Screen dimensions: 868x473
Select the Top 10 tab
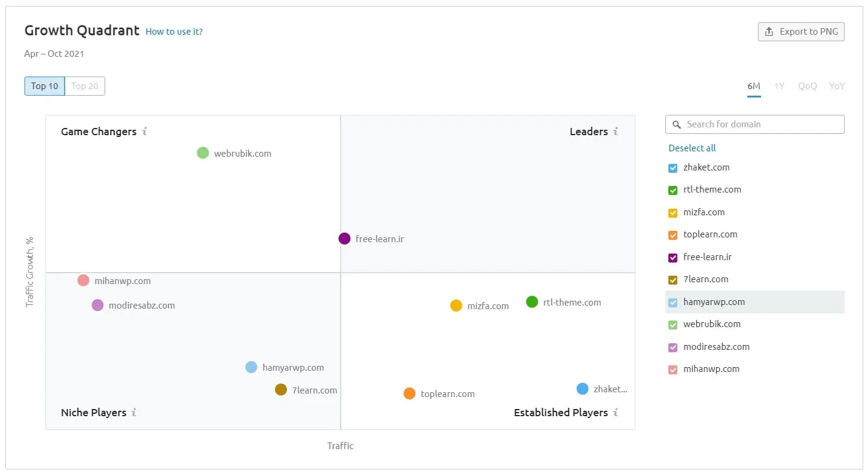[x=45, y=86]
